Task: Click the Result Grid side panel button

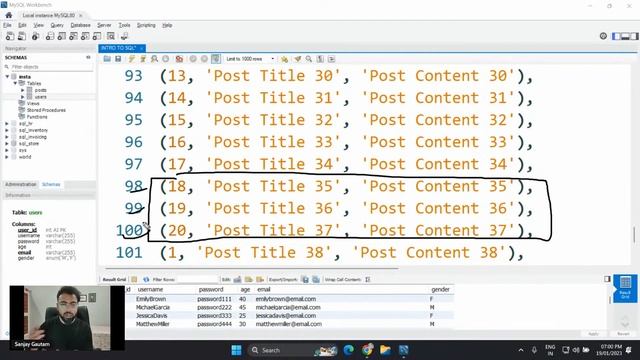Action: click(625, 288)
